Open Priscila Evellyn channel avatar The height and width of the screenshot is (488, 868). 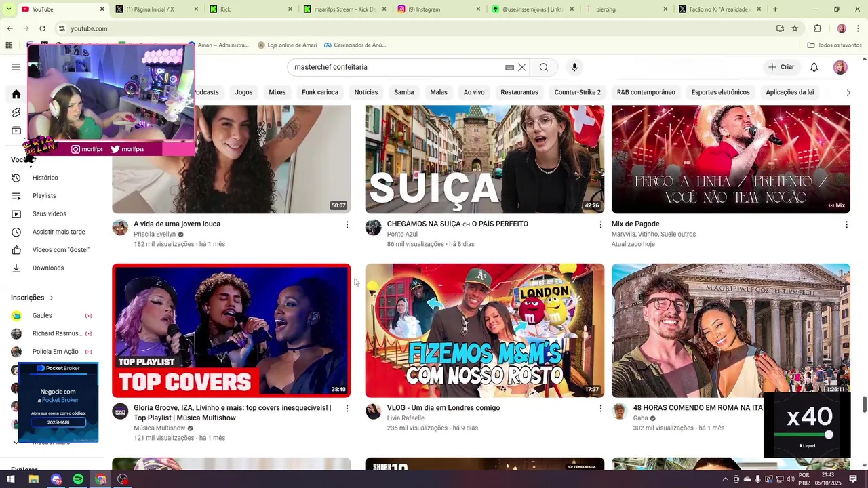[120, 227]
